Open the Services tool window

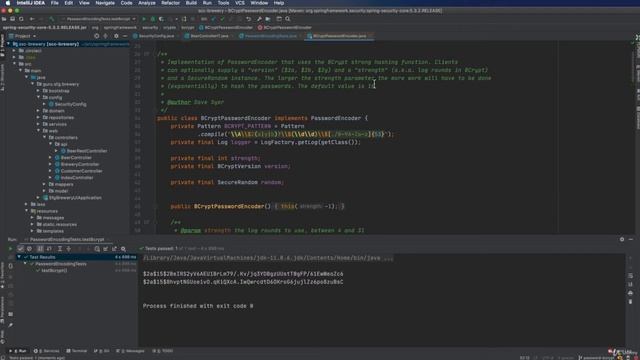46,351
